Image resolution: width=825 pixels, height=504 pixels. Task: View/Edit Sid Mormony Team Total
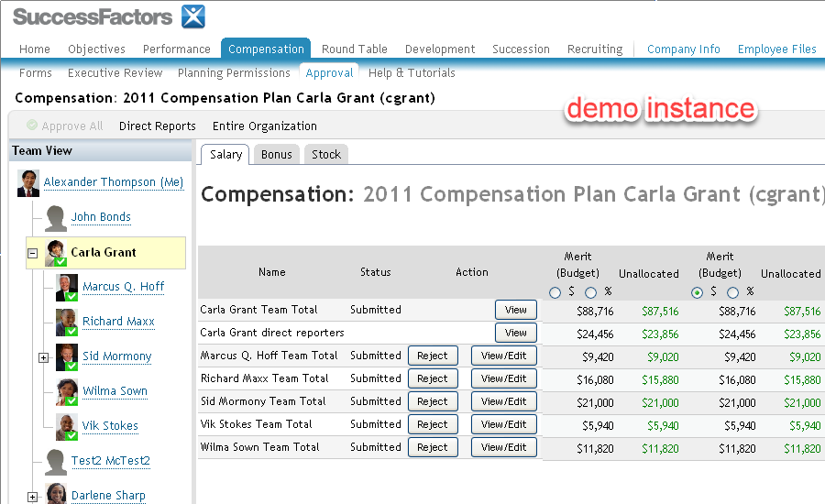[x=503, y=401]
